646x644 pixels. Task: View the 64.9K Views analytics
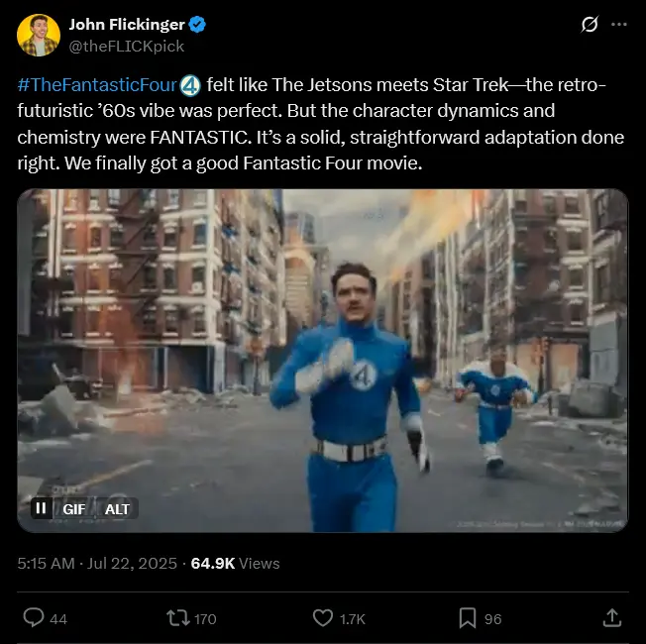235,563
